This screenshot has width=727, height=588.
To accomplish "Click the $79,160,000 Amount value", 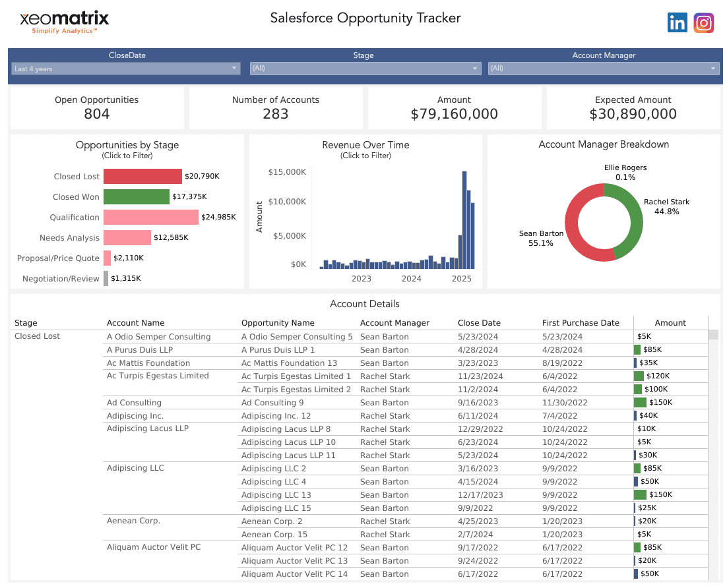I will click(454, 114).
